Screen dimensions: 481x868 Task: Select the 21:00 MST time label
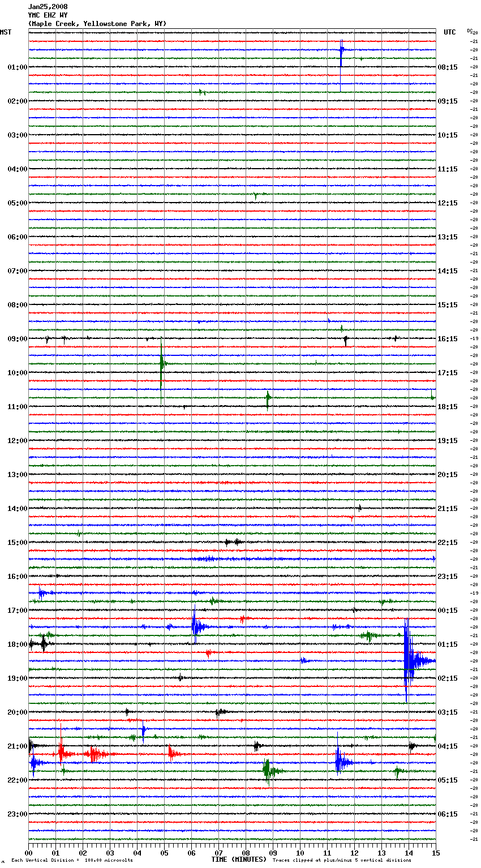(x=18, y=746)
